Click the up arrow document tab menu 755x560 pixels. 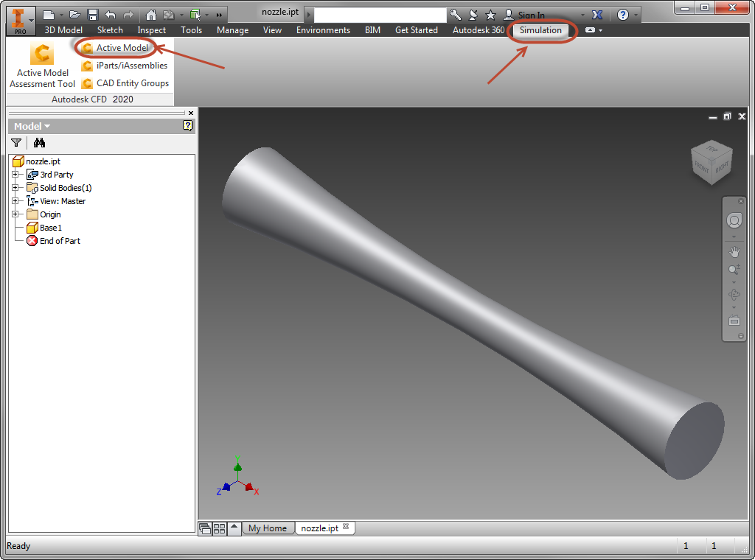coord(234,528)
